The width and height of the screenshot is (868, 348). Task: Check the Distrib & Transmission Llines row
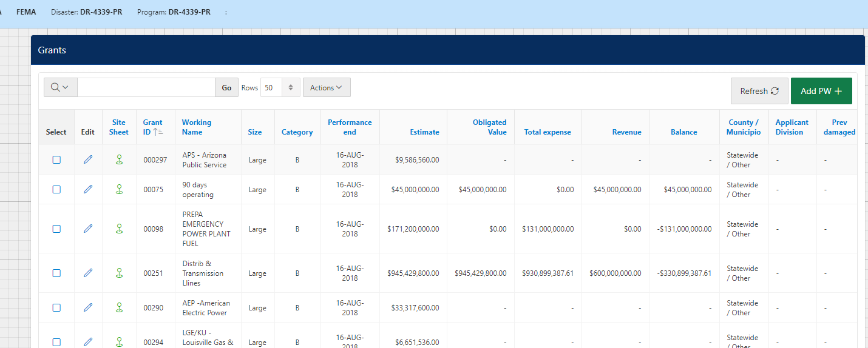coord(56,273)
